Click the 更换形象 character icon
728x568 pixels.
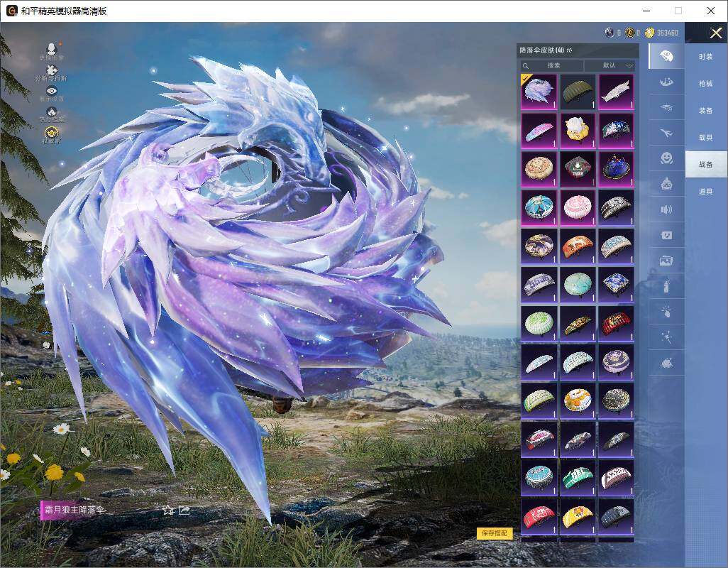(x=52, y=48)
